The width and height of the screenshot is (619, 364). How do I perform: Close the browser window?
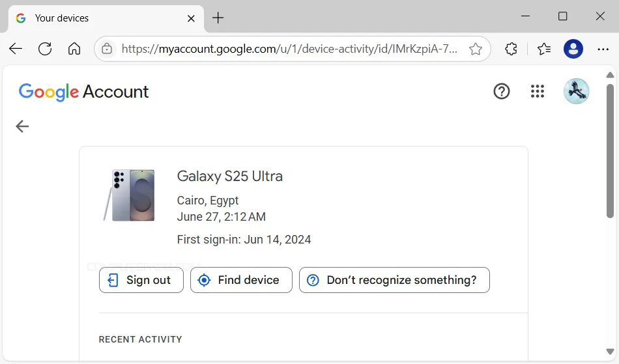click(600, 16)
